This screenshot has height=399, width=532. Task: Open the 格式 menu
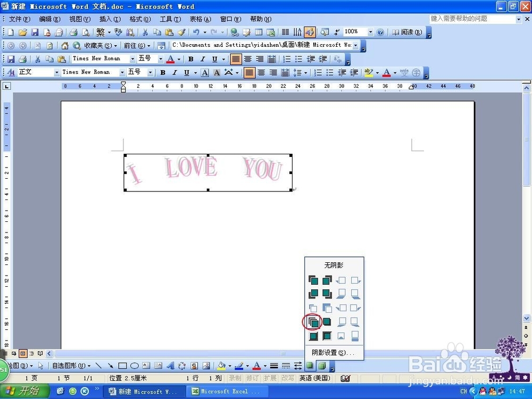140,19
